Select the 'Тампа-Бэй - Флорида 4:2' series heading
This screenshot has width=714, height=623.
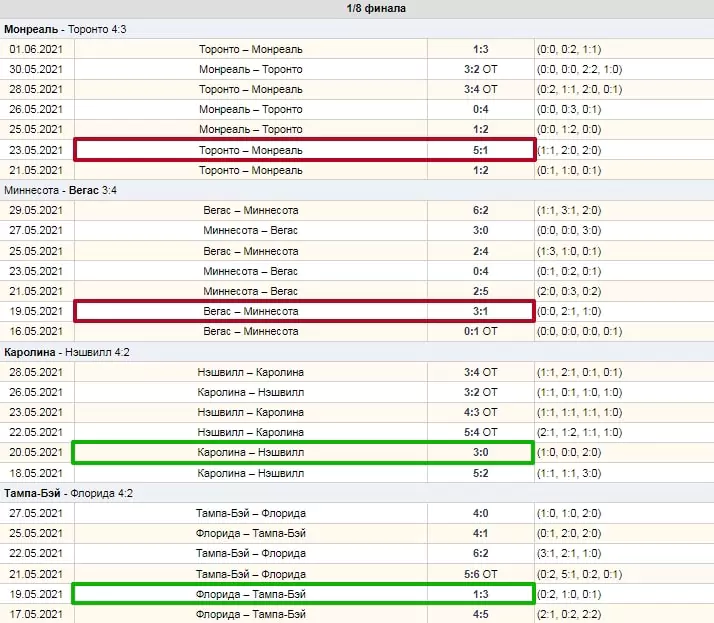(x=68, y=493)
